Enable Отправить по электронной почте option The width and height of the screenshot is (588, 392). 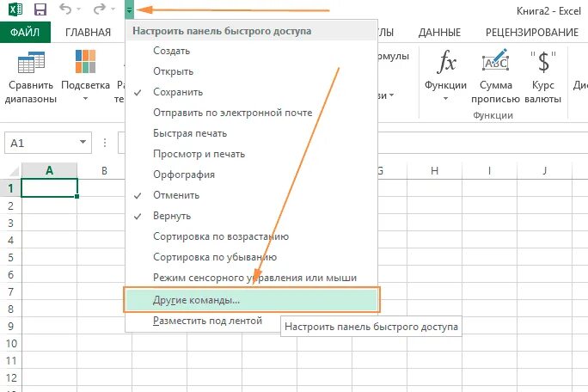click(x=251, y=113)
